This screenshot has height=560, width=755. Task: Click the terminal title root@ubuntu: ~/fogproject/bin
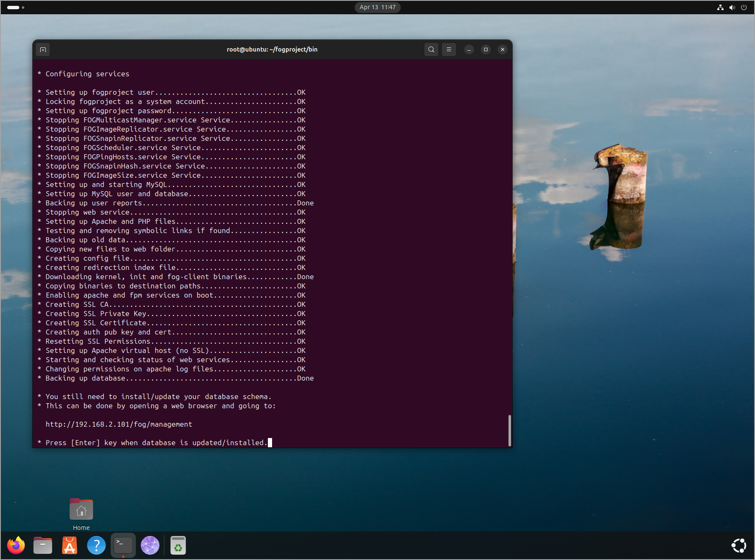point(272,49)
